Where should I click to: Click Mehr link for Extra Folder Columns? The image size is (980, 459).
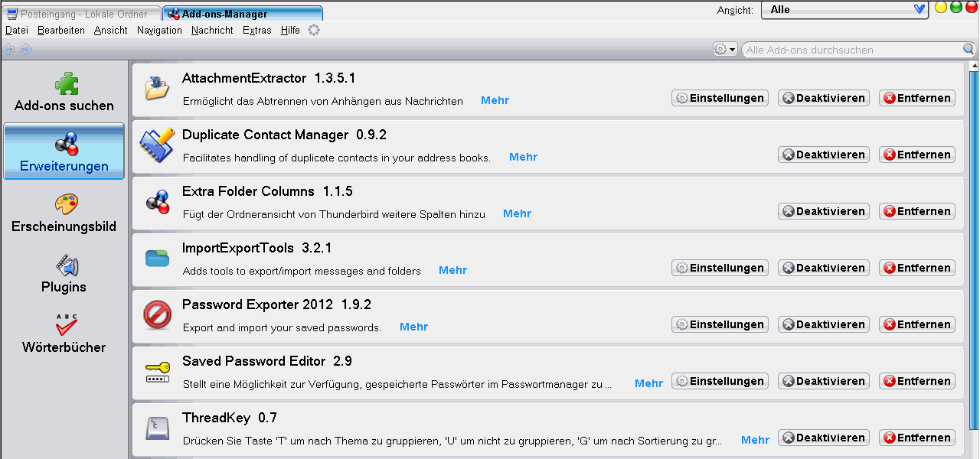coord(517,213)
